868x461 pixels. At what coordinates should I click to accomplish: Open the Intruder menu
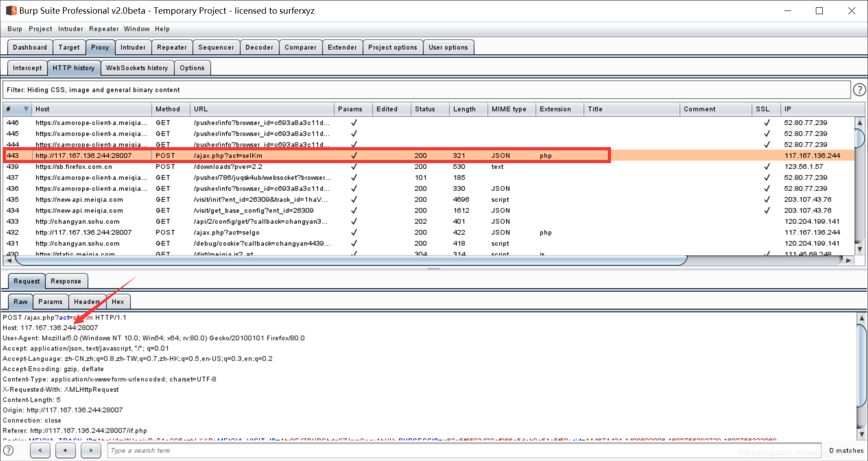click(70, 29)
